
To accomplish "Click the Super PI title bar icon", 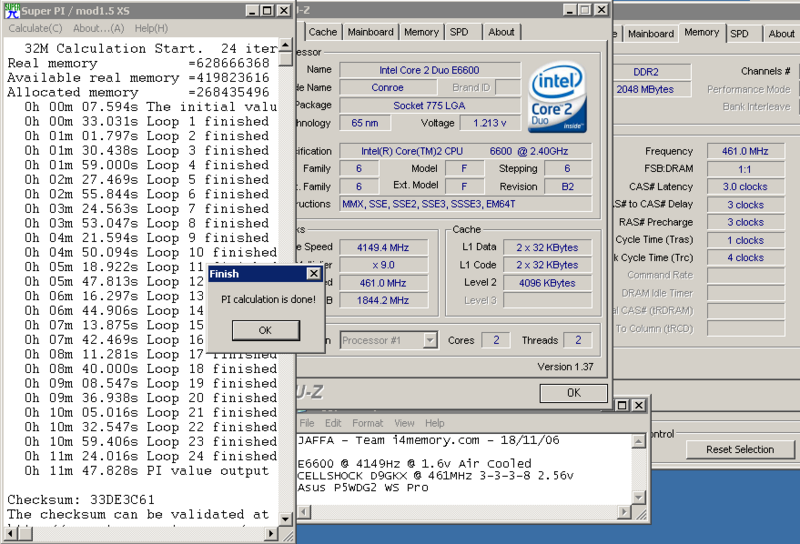I will (10, 10).
